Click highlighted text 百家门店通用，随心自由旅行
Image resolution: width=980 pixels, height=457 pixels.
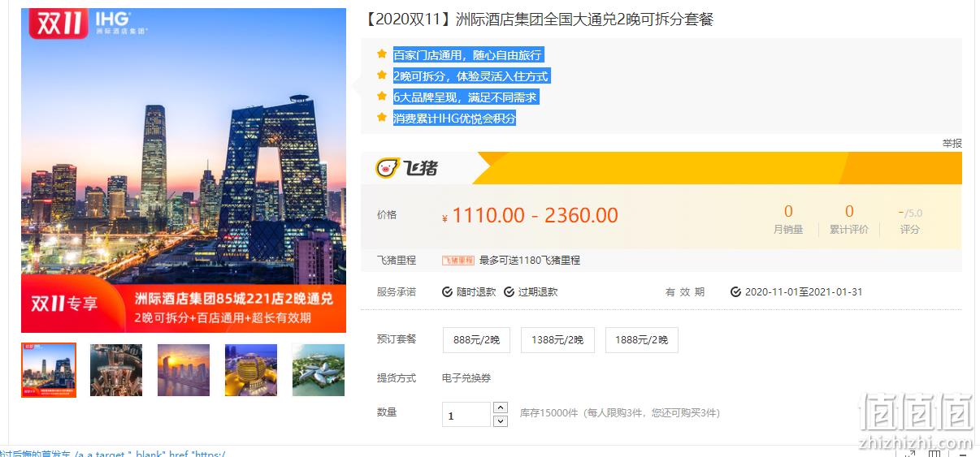coord(468,55)
